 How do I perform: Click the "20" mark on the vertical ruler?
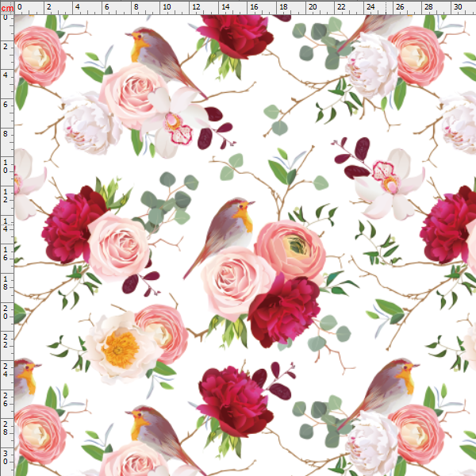(x=6, y=312)
